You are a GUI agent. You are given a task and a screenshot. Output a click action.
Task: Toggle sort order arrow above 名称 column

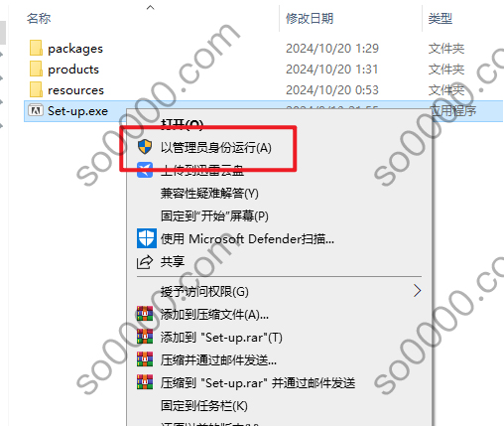pos(151,7)
